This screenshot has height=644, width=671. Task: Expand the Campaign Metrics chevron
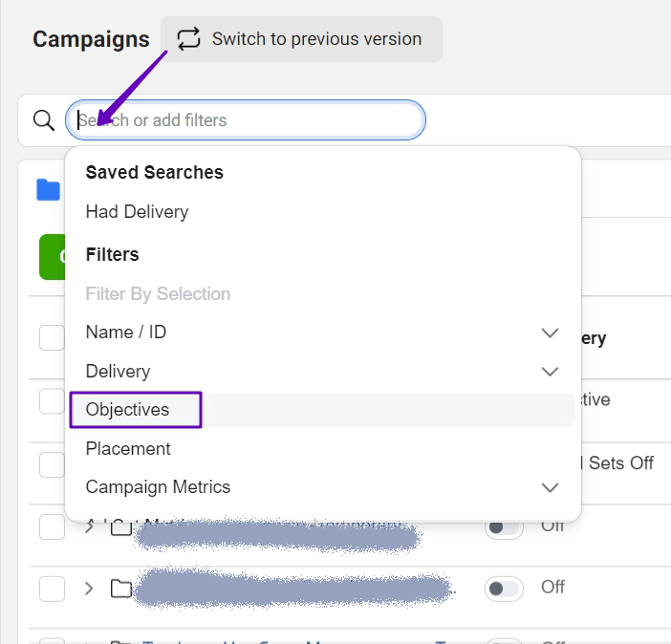550,487
